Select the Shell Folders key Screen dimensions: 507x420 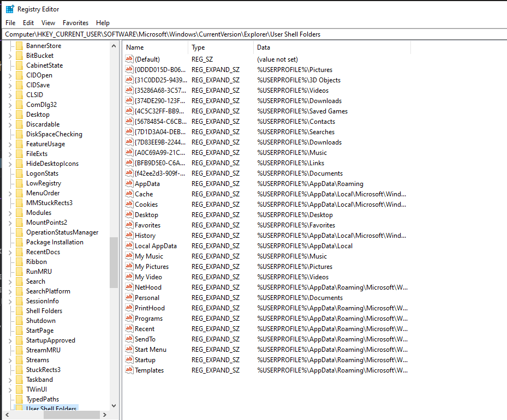tap(44, 311)
